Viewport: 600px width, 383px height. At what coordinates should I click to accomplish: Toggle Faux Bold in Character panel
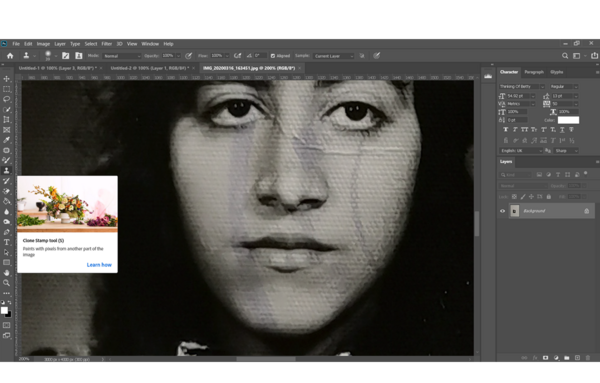(505, 130)
